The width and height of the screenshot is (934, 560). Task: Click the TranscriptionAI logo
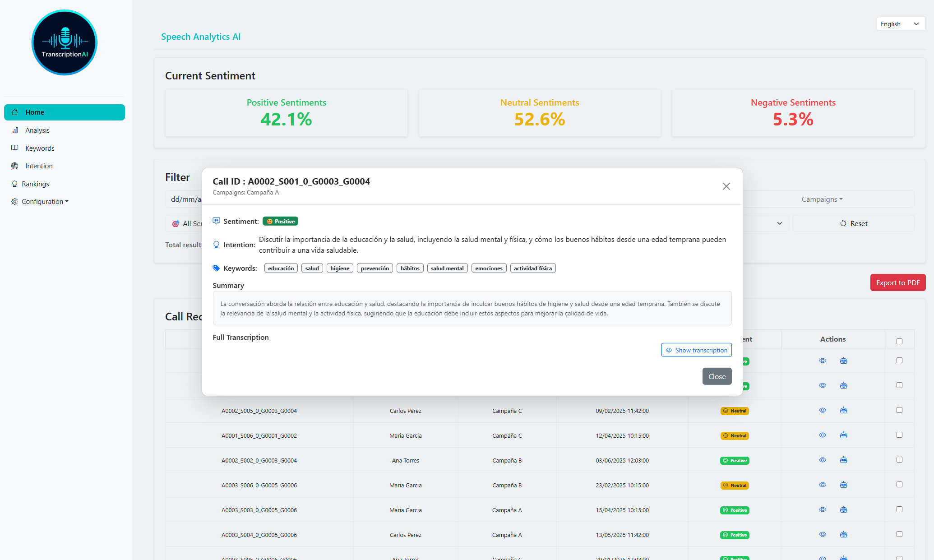tap(65, 42)
